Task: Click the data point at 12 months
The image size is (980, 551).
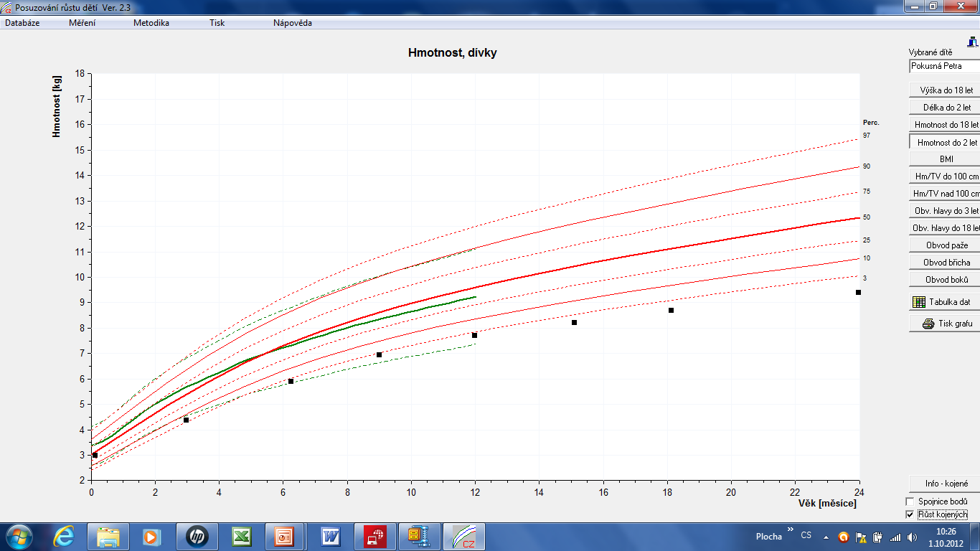Action: [x=474, y=335]
